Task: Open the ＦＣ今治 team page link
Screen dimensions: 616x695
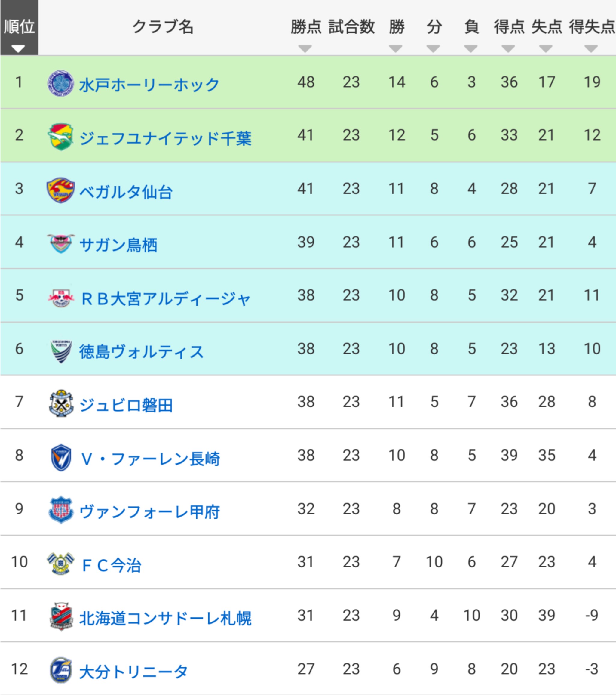Action: point(111,565)
